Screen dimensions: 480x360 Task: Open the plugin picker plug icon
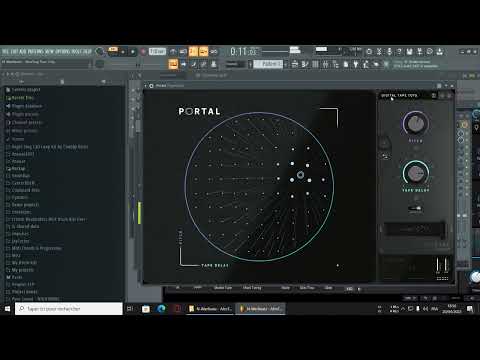click(356, 64)
